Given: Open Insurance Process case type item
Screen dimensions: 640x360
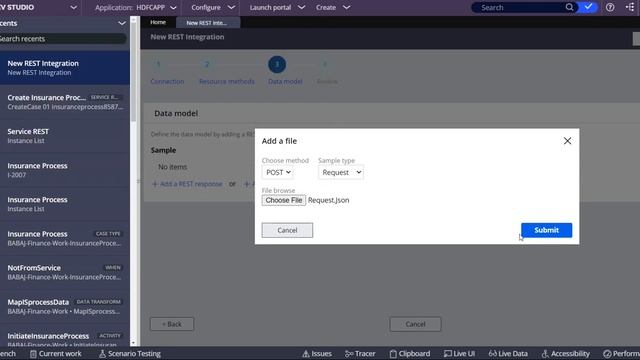Looking at the screenshot, I should point(65,238).
